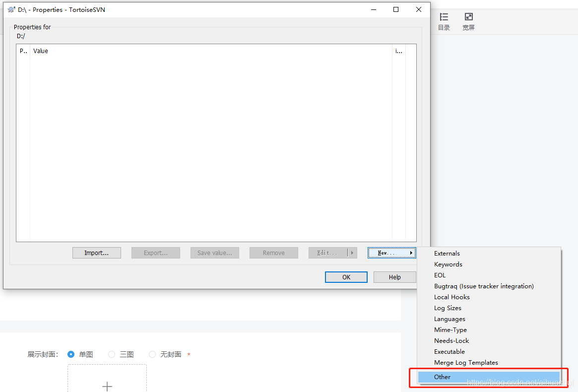Select Languages menu entry

[489, 319]
